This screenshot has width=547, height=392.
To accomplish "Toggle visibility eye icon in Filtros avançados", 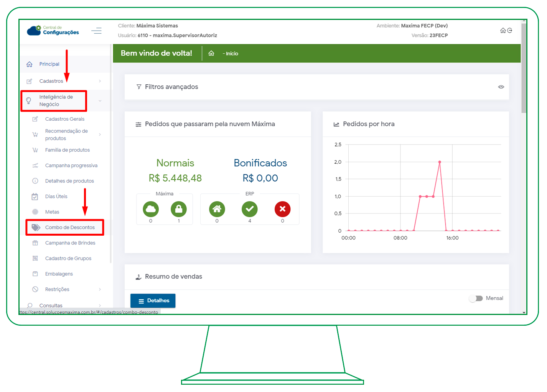I will [501, 87].
